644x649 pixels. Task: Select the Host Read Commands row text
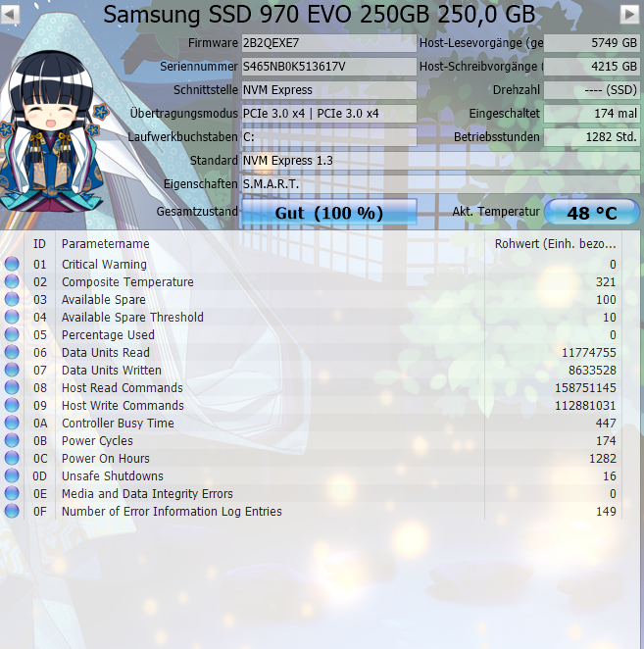pos(123,388)
